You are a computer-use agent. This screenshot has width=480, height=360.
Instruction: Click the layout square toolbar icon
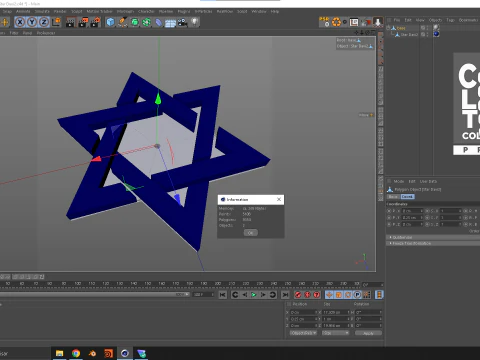pos(354,22)
